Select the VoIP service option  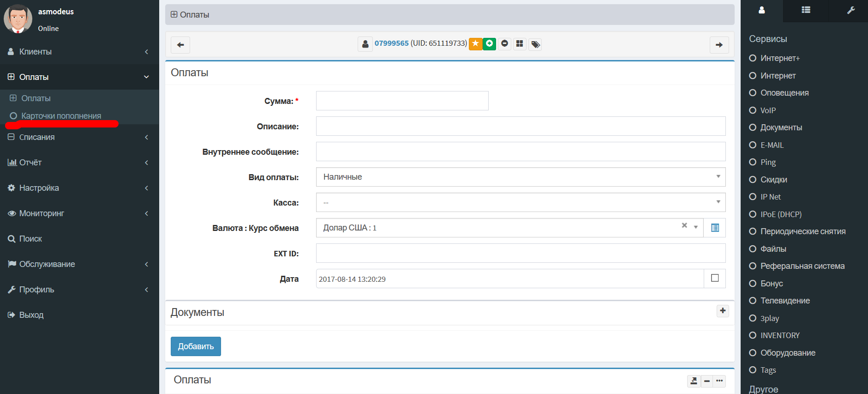pos(768,110)
